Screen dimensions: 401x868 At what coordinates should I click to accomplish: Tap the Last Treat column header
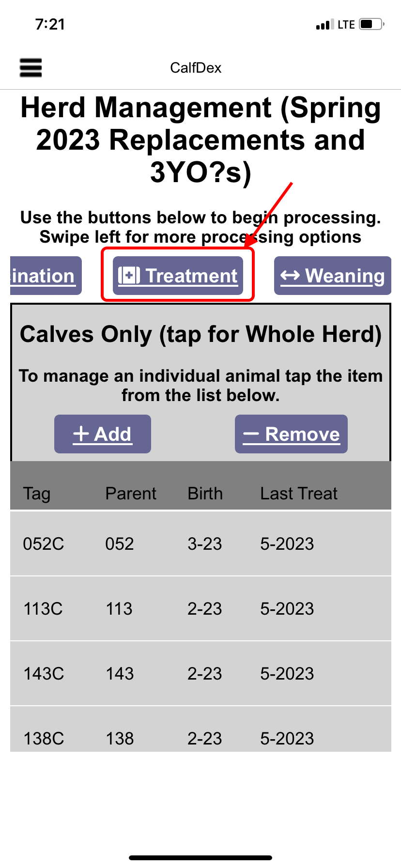(x=299, y=494)
